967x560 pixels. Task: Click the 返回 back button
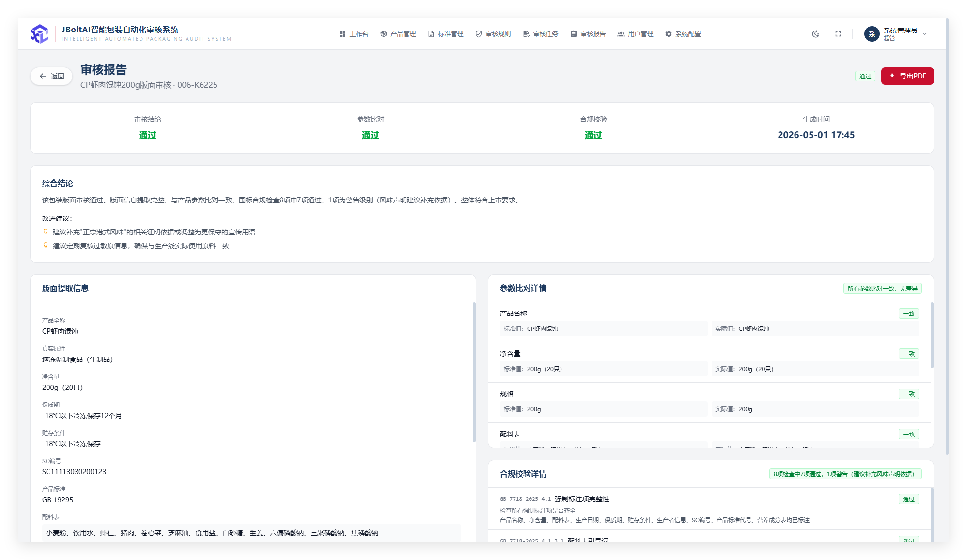tap(51, 76)
